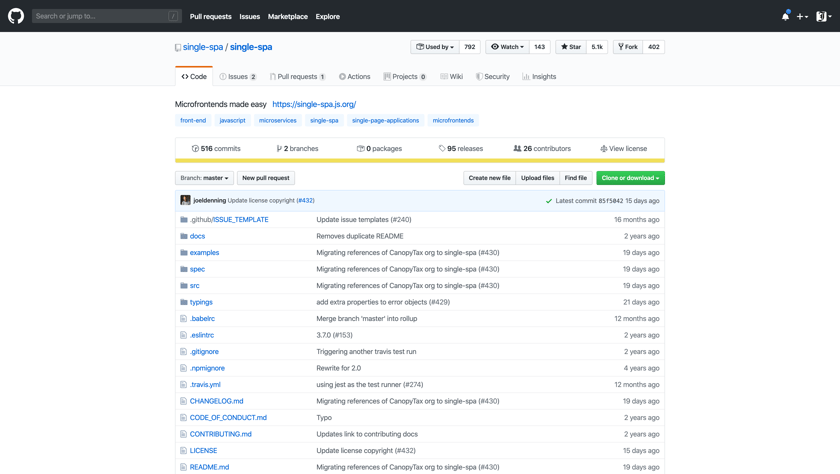View the 5.1k stargazers count
840x474 pixels.
(597, 47)
